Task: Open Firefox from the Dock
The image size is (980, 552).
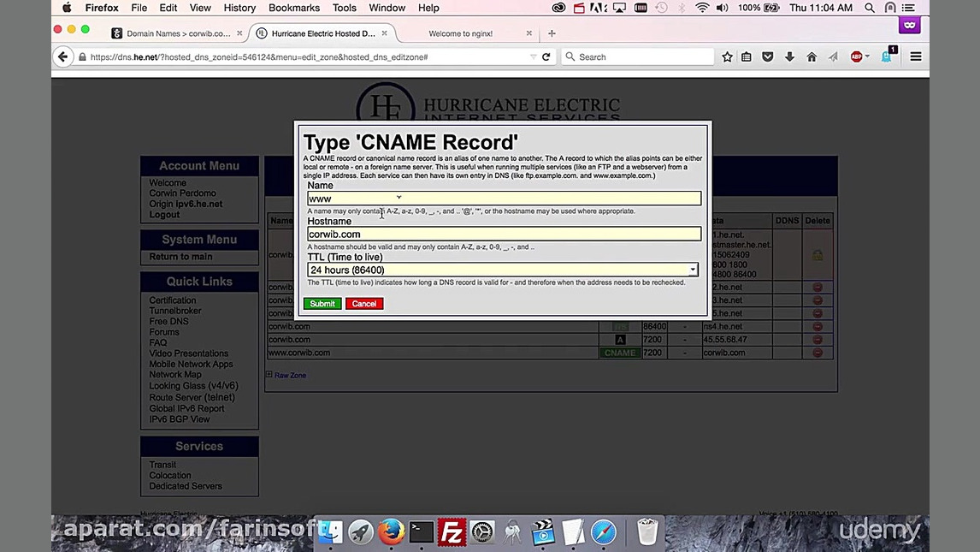Action: (392, 531)
